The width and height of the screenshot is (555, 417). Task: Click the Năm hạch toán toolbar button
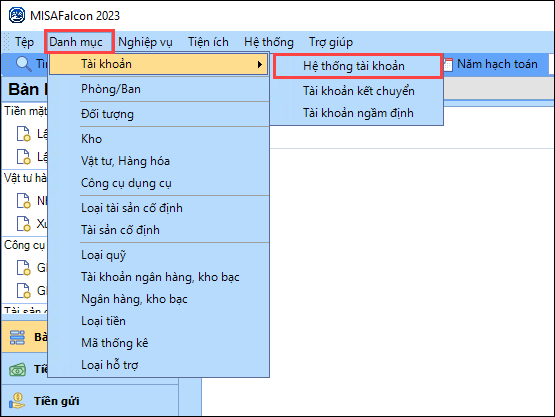click(491, 64)
